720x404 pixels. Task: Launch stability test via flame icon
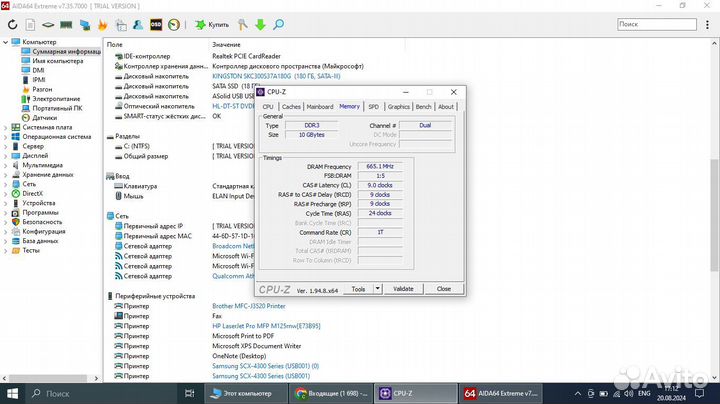(x=102, y=25)
